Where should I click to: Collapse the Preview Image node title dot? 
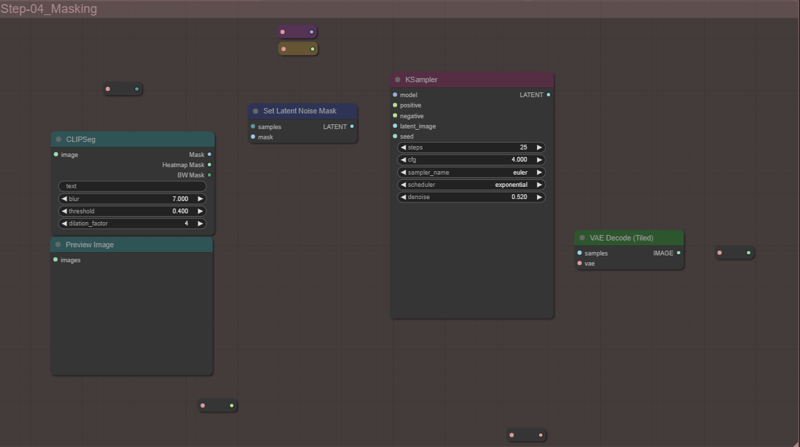(x=58, y=244)
